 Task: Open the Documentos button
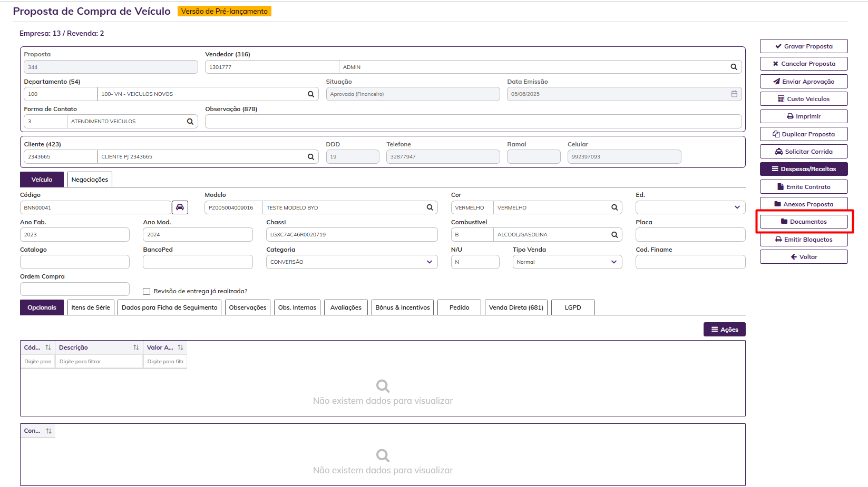(803, 222)
